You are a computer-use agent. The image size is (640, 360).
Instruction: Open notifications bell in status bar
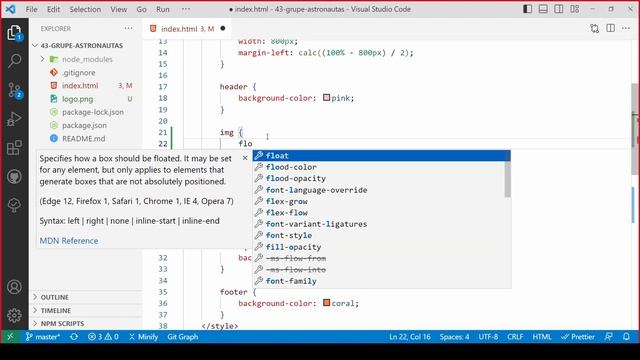coord(626,337)
